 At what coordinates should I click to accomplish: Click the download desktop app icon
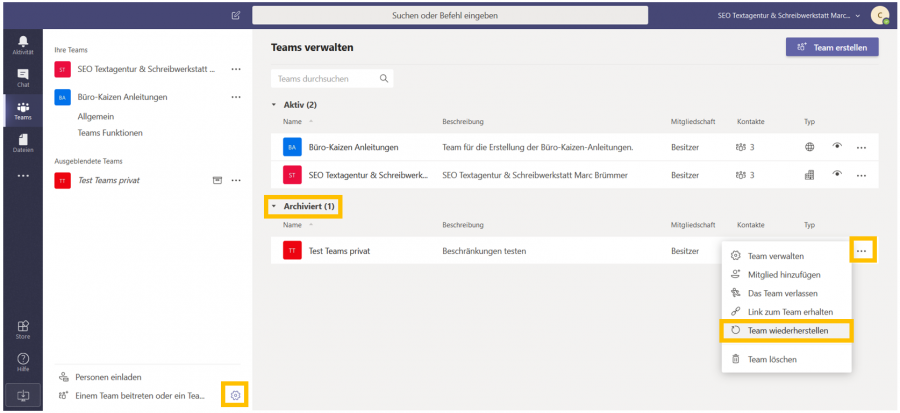23,395
